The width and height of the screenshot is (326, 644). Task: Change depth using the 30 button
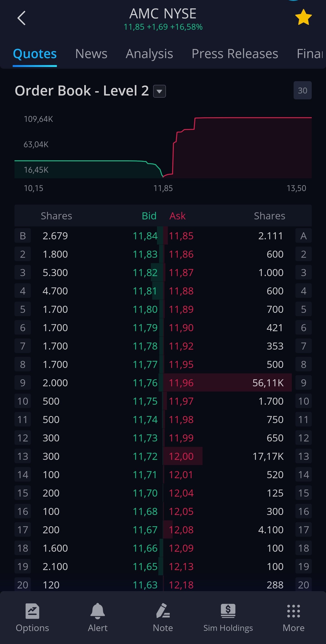coord(302,90)
